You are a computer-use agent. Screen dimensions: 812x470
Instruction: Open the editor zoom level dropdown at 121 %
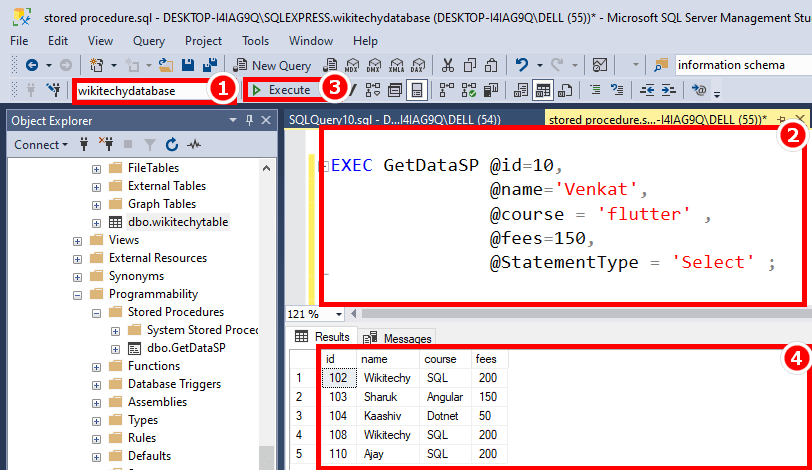tap(339, 314)
